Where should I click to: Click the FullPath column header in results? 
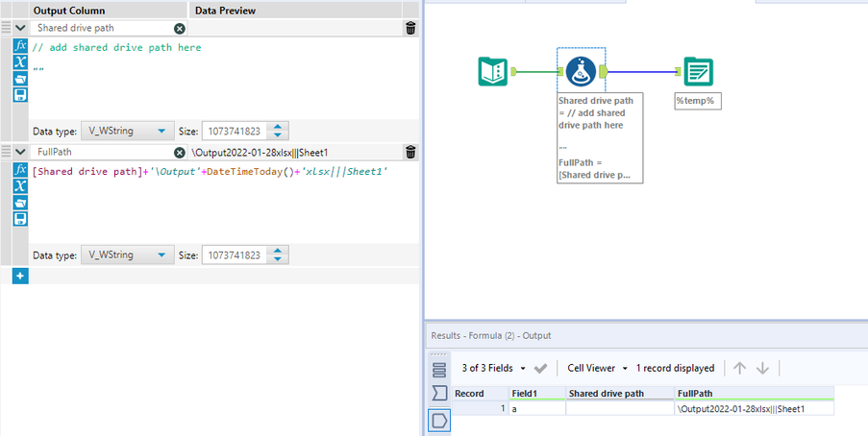[754, 394]
